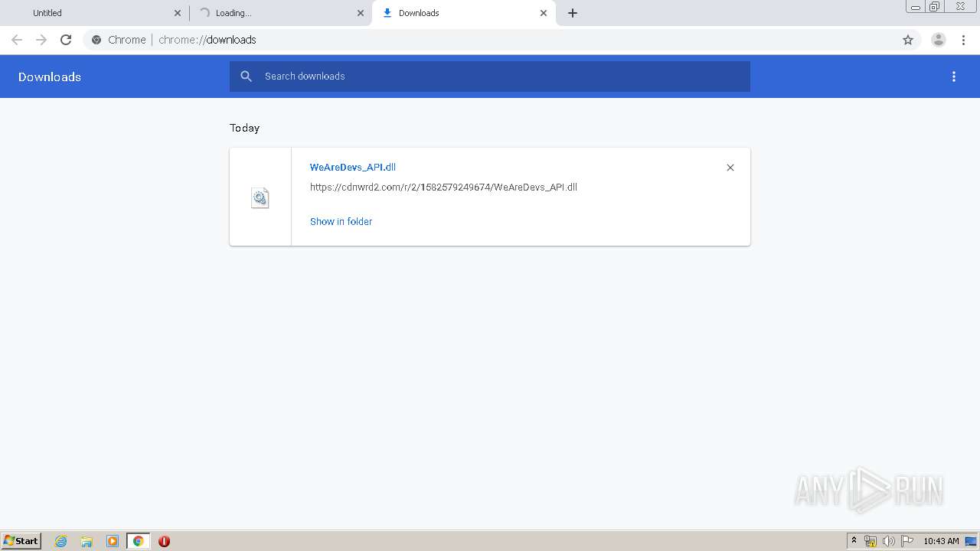Close the Loading tab
980x551 pixels.
click(x=361, y=13)
